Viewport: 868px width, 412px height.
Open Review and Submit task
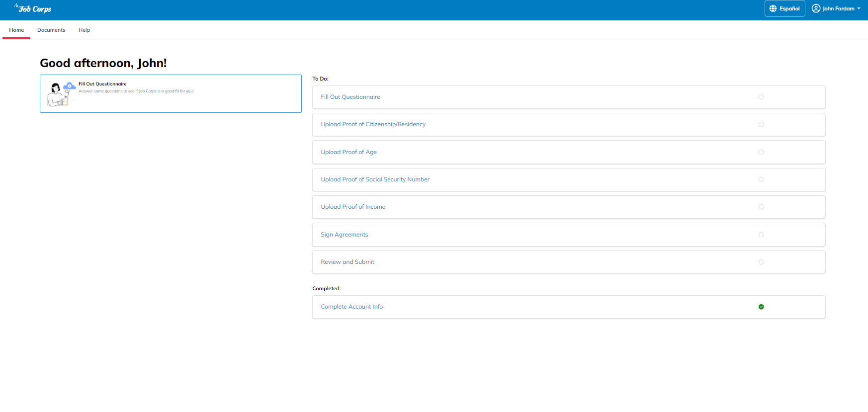pos(569,262)
